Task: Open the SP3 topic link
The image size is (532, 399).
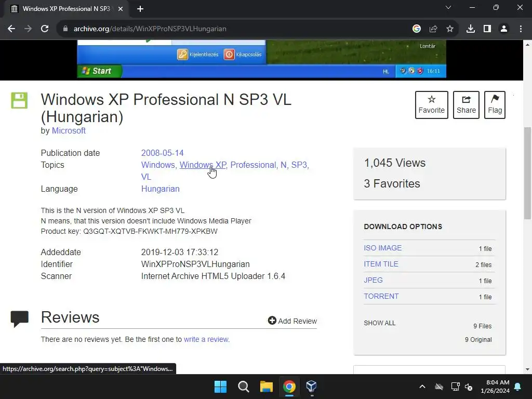Action: (299, 165)
